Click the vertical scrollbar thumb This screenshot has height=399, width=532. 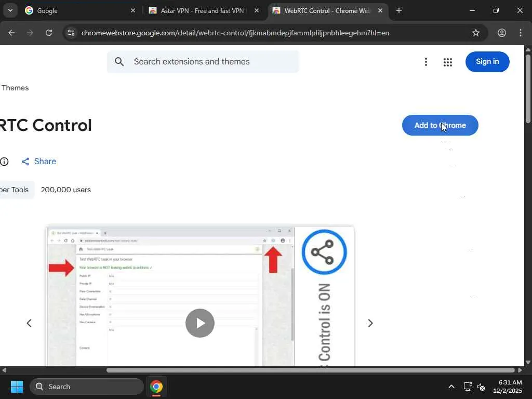(528, 88)
